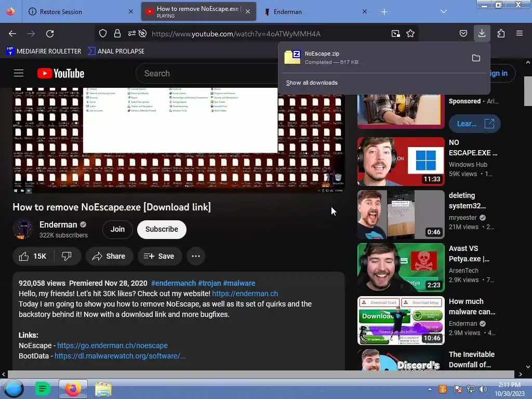The height and width of the screenshot is (399, 532).
Task: Click the #endermanch hashtag
Action: tap(174, 283)
